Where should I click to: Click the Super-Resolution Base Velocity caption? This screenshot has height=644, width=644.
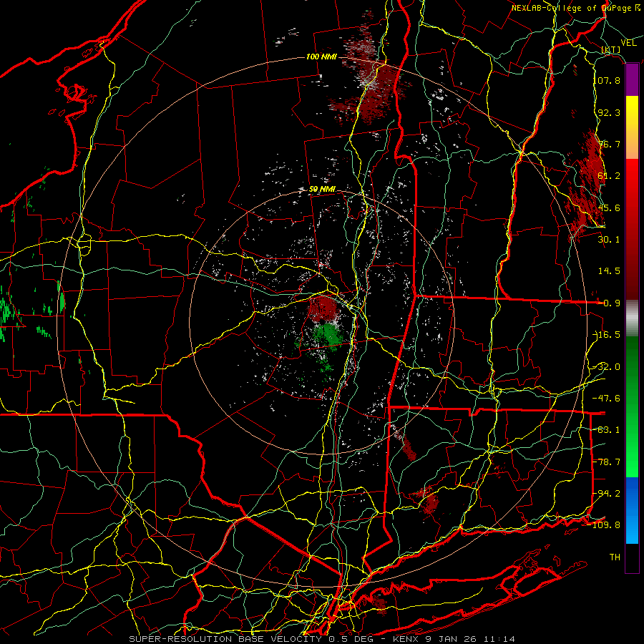(321, 639)
